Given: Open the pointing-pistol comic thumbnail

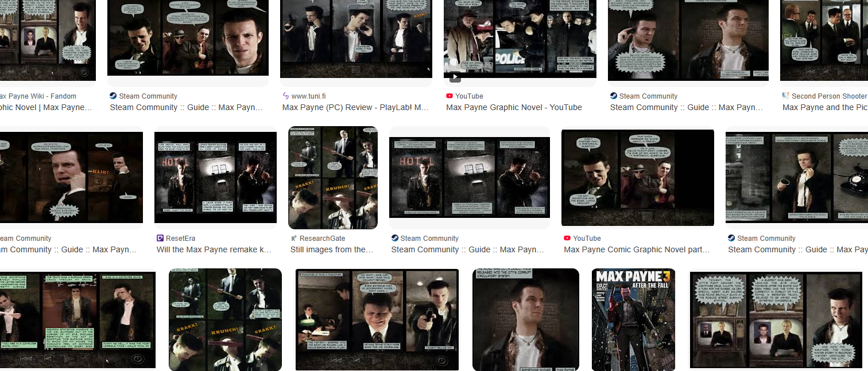Looking at the screenshot, I should 377,319.
